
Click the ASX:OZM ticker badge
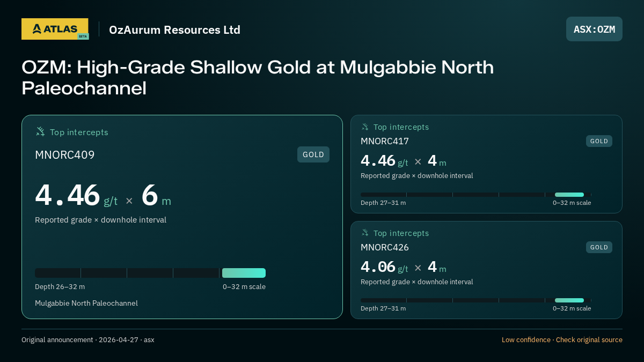click(x=594, y=29)
